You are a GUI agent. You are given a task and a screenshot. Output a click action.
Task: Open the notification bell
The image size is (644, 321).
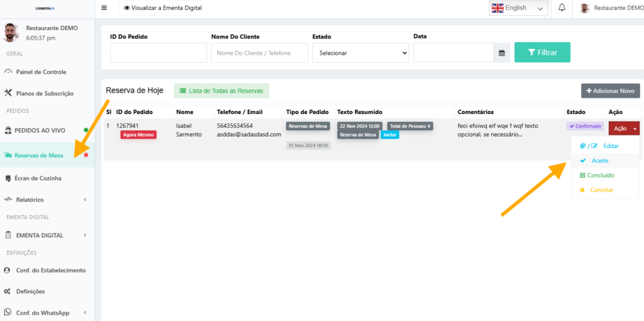pyautogui.click(x=562, y=8)
